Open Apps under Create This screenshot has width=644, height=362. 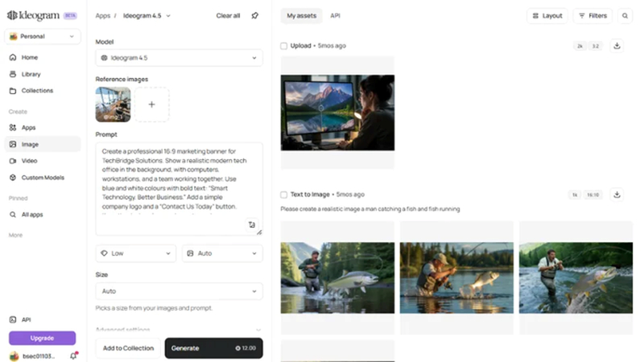(28, 128)
